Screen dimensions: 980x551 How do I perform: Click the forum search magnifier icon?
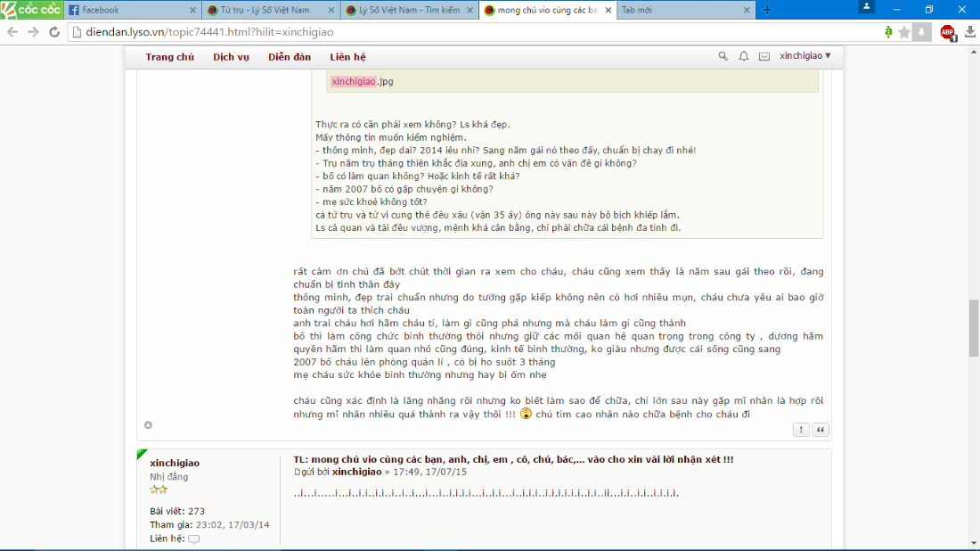[723, 56]
